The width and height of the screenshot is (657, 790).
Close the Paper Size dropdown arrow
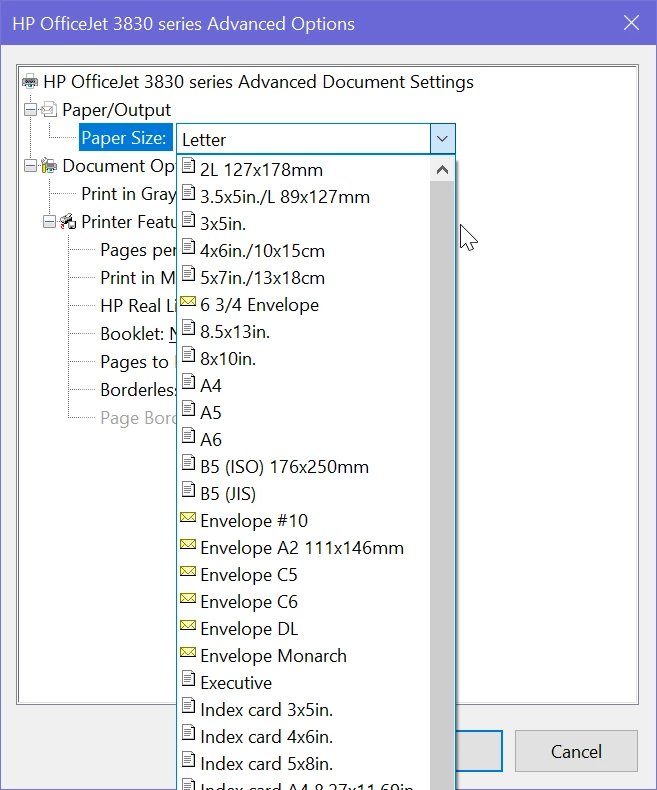click(442, 139)
